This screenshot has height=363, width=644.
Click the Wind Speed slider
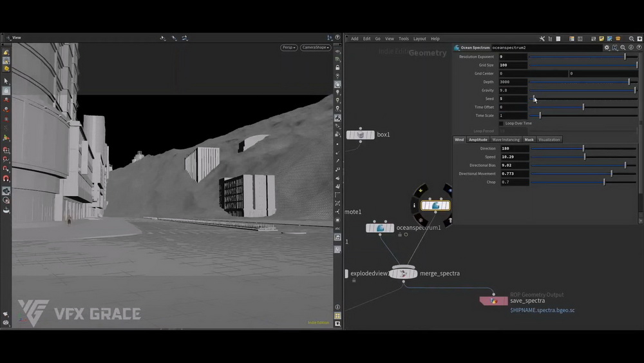click(x=583, y=157)
